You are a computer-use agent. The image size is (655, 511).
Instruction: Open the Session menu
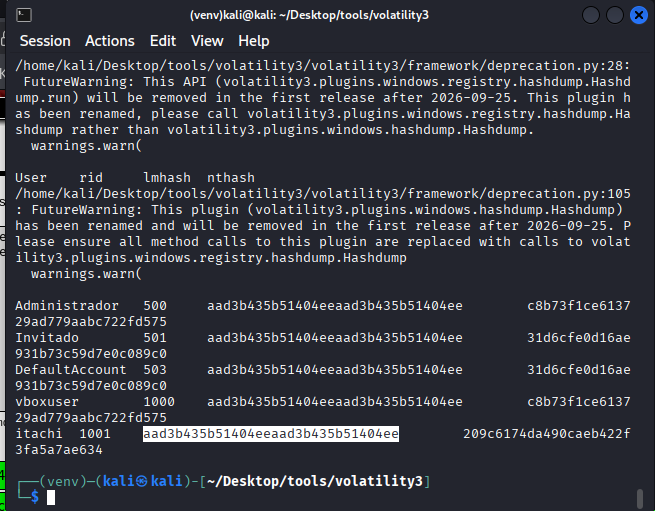pos(45,41)
